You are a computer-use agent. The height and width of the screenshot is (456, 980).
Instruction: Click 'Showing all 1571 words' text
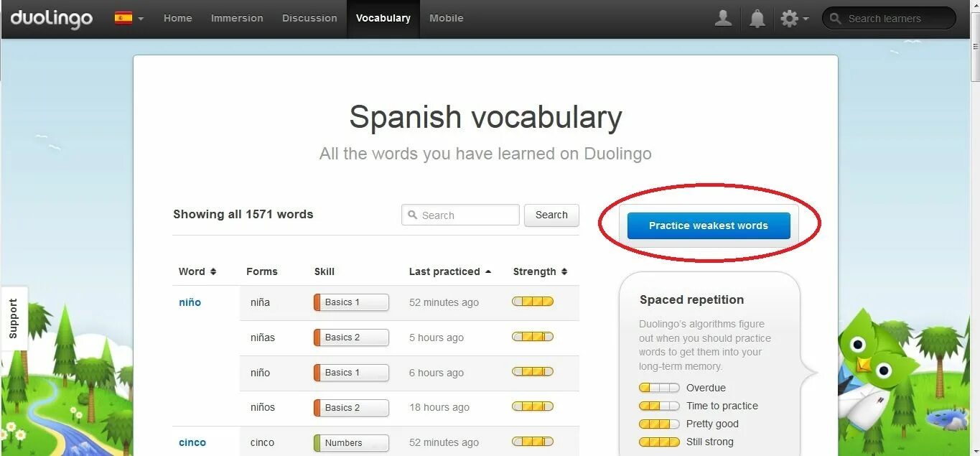point(243,214)
